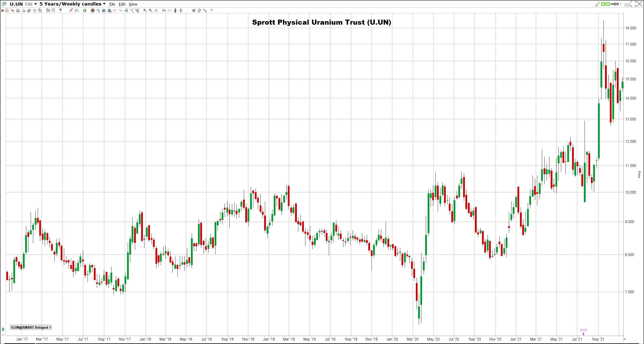Viewport: 644px width, 344px height.
Task: Click the Sep '21 date axis label
Action: point(598,339)
